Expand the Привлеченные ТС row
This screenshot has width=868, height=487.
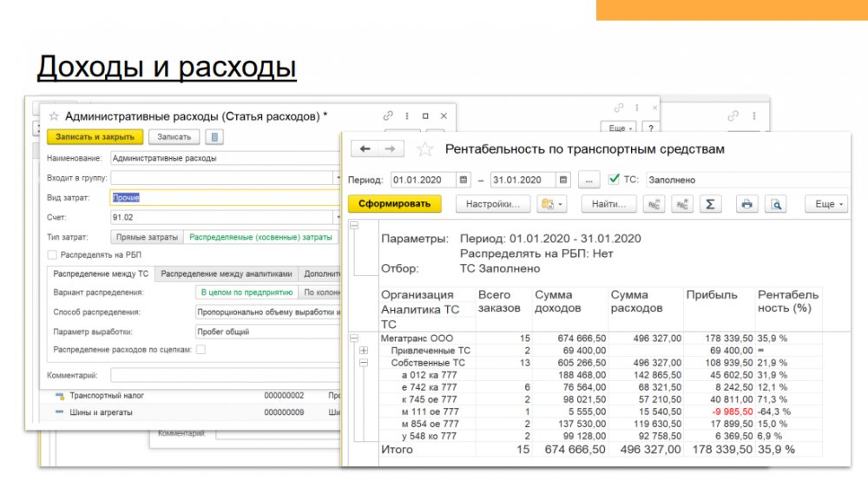tap(364, 350)
